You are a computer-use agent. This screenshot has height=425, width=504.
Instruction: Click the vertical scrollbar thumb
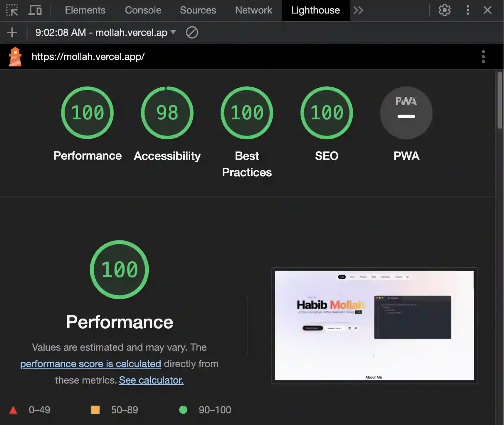500,100
